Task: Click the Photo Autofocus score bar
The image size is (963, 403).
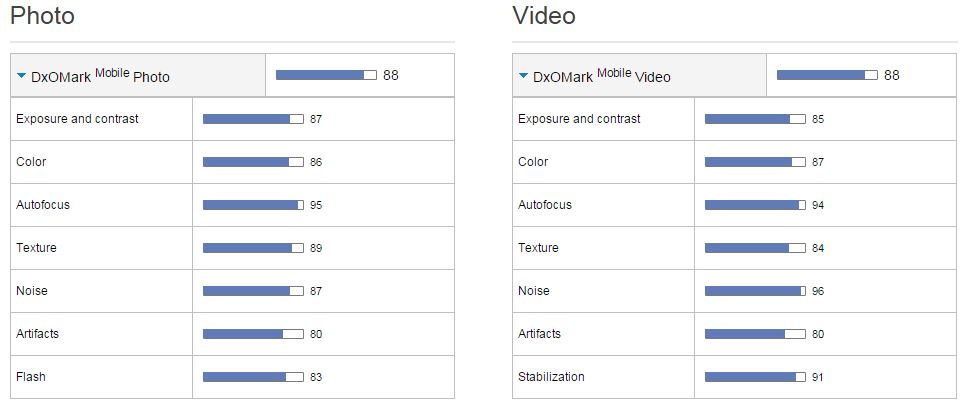Action: pos(253,205)
